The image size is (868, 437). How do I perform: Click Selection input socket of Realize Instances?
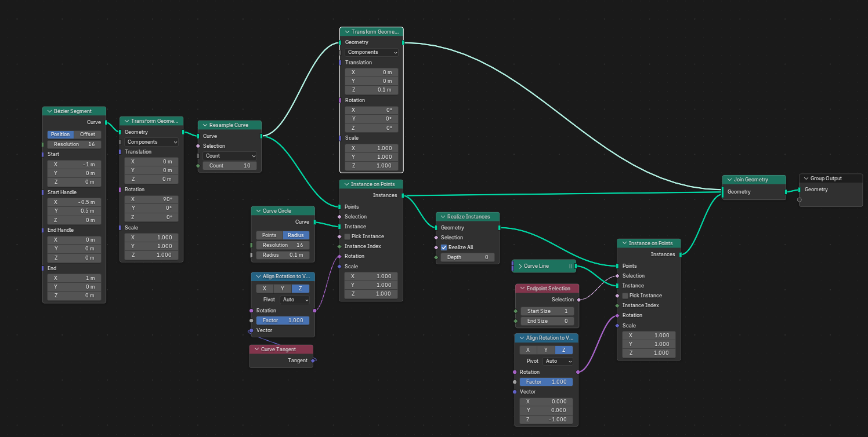436,238
